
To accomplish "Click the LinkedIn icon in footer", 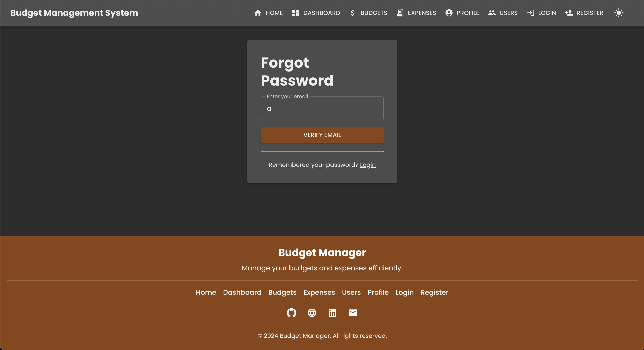I will click(x=332, y=313).
